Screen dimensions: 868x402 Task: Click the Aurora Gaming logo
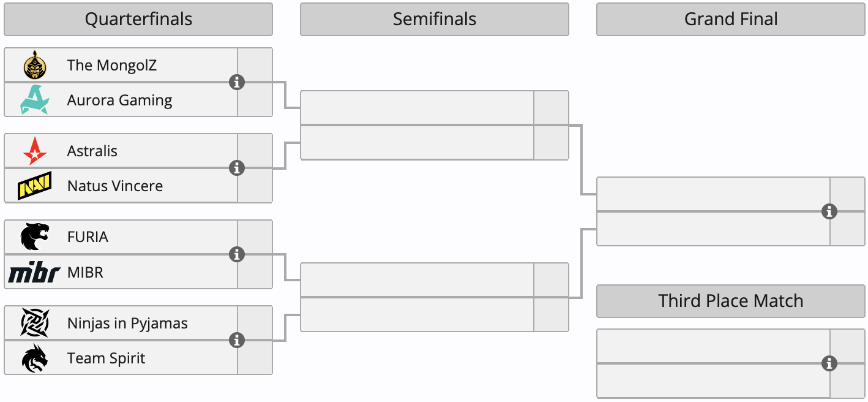(34, 100)
